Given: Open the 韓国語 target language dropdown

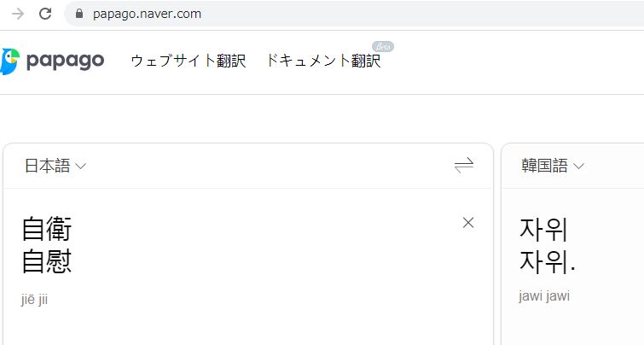Looking at the screenshot, I should point(553,166).
